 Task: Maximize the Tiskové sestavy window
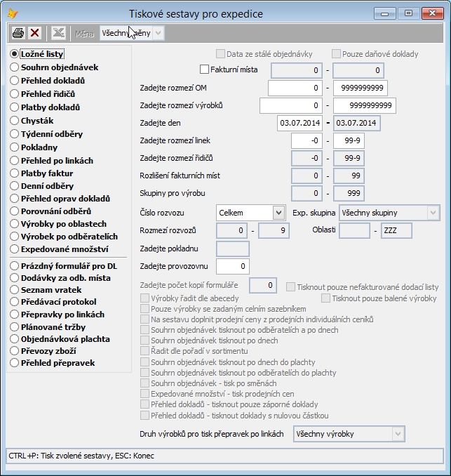[408, 13]
